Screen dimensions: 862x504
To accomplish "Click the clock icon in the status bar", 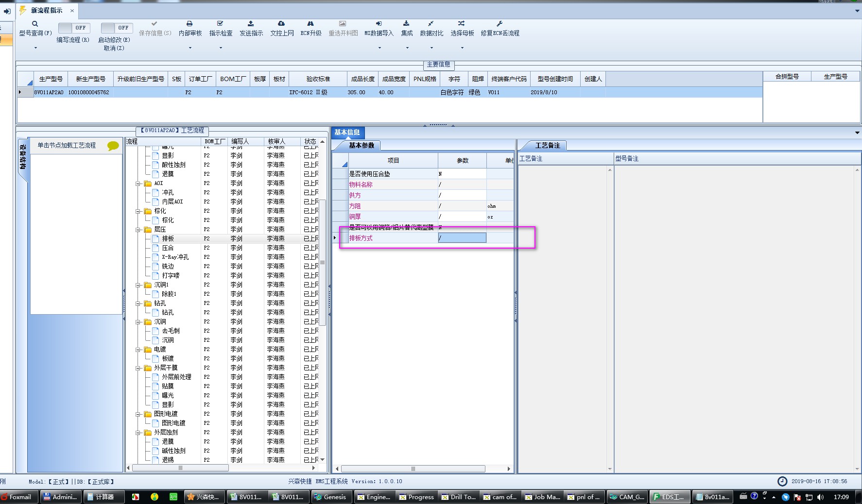I will pyautogui.click(x=782, y=481).
